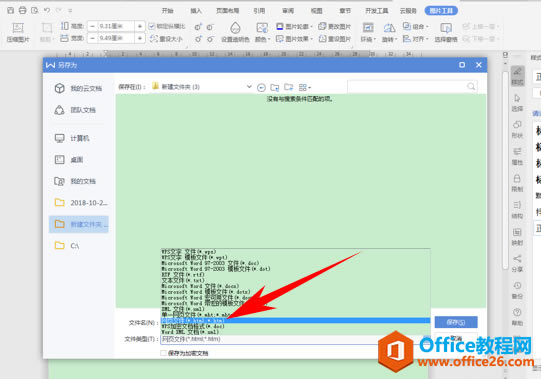Open the Picture Tools (图片工具) tab
The width and height of the screenshot is (541, 379).
[x=441, y=11]
